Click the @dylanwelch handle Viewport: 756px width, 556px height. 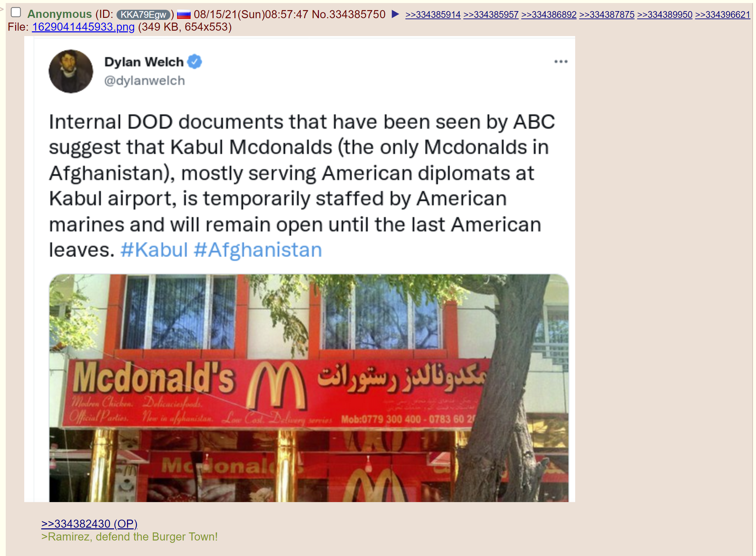click(144, 81)
